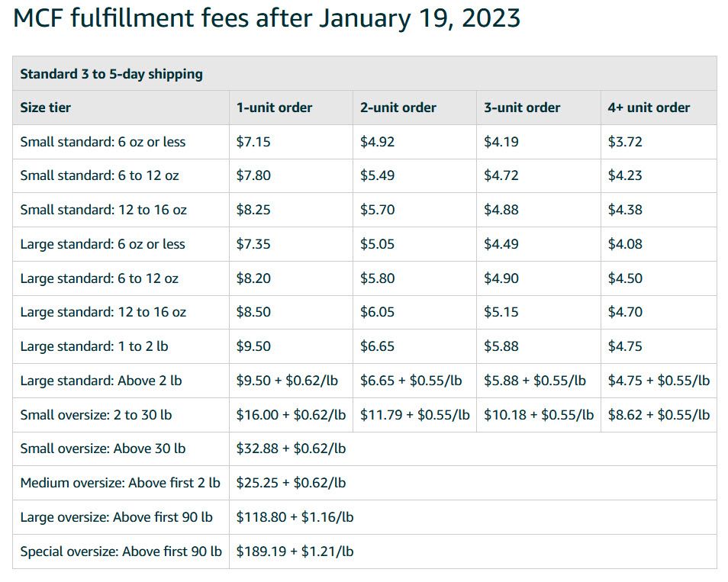The width and height of the screenshot is (728, 582).
Task: Select the Small standard: 12 to 16 oz label
Action: point(104,210)
